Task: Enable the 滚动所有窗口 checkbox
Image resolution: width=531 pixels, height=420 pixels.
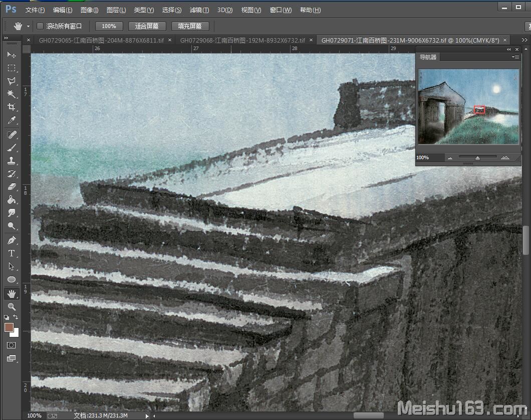Action: click(x=40, y=26)
